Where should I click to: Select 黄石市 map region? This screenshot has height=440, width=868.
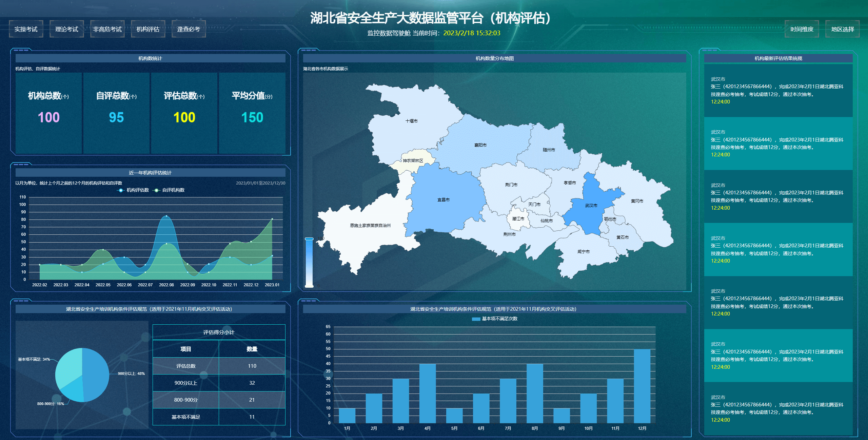coord(623,237)
